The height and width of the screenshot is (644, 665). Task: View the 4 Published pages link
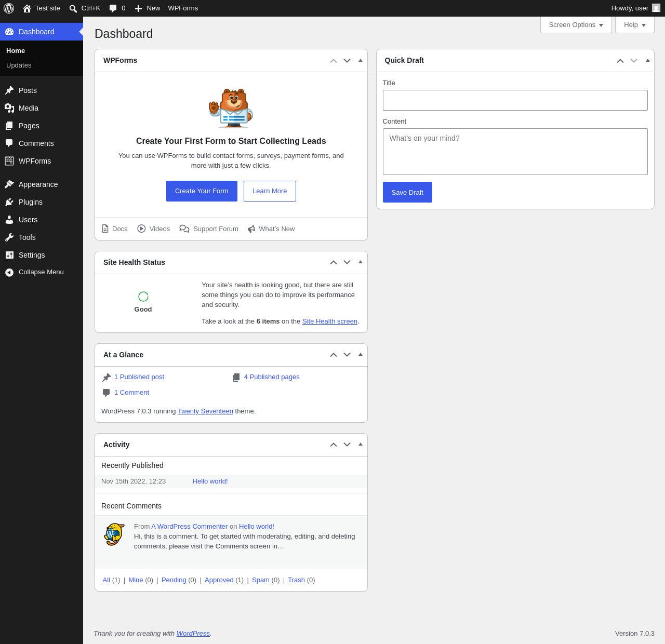click(272, 377)
